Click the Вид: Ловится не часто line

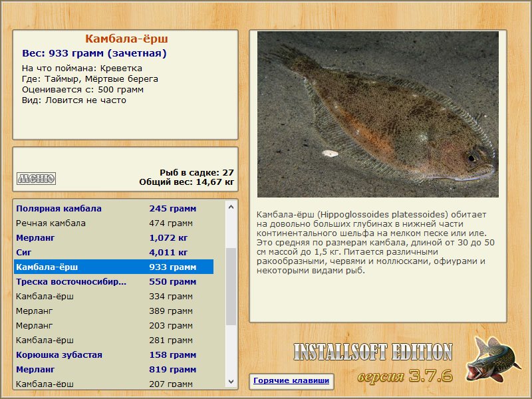tap(74, 100)
